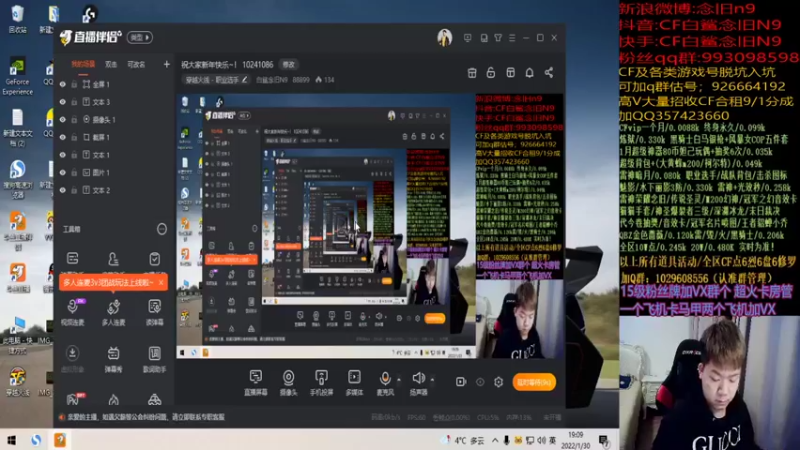Image resolution: width=800 pixels, height=450 pixels.
Task: Hide the 文本 3 source with its eye icon
Action: click(63, 102)
